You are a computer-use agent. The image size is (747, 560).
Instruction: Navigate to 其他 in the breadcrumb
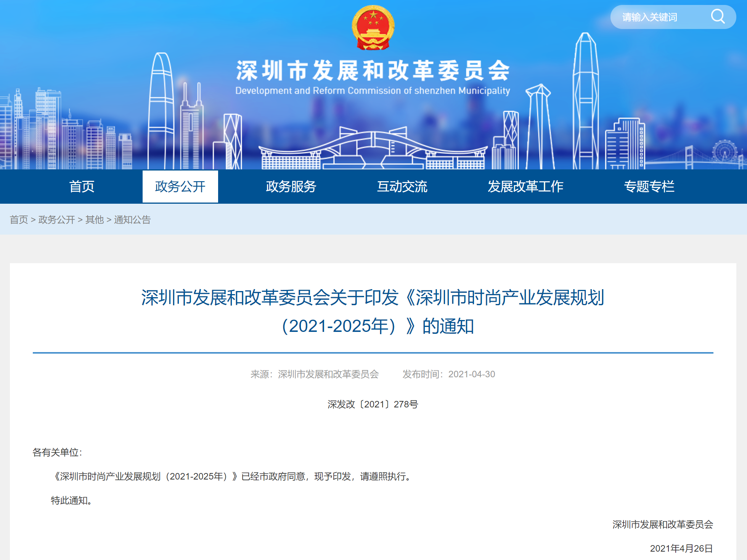[x=95, y=220]
